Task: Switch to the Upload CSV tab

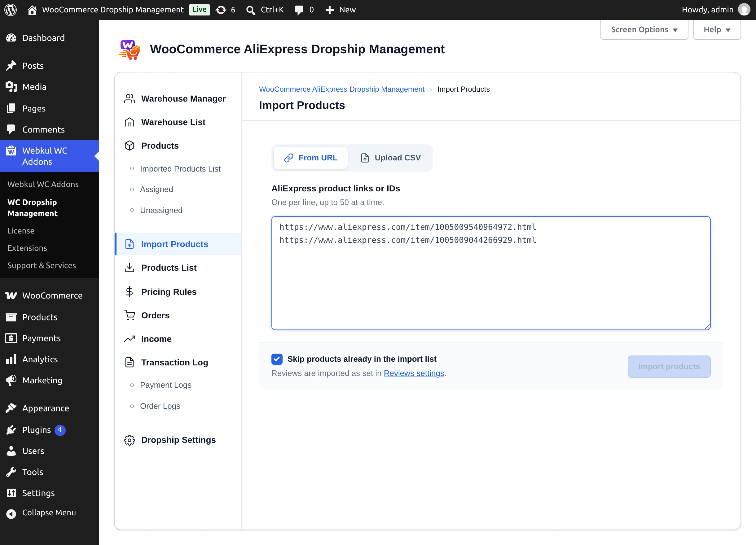Action: [x=390, y=158]
